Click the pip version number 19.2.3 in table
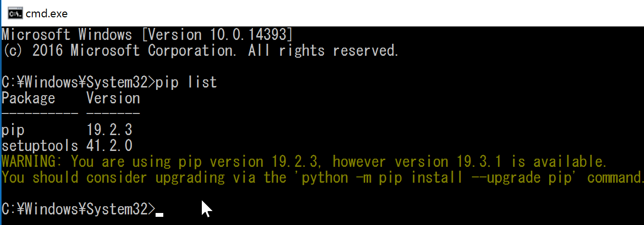 click(110, 130)
